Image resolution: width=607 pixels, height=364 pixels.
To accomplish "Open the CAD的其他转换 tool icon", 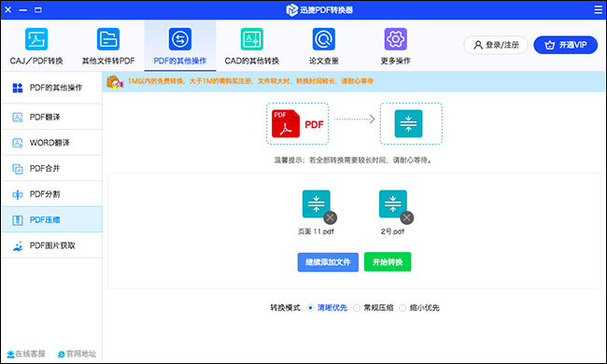I will click(x=252, y=39).
